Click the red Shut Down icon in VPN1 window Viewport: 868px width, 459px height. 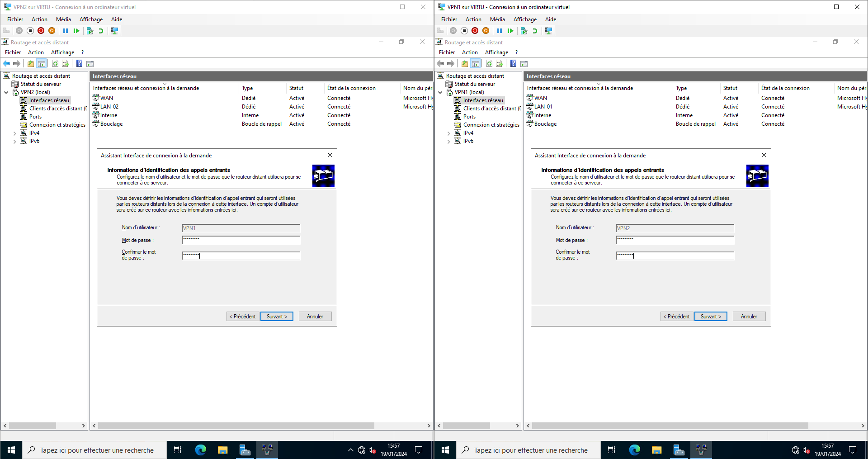tap(475, 31)
